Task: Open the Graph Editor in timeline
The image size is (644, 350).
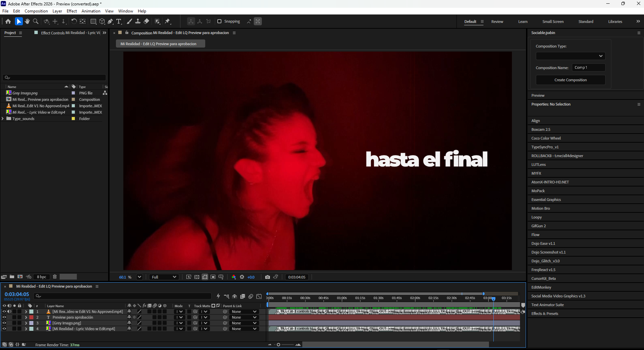Action: [x=259, y=296]
